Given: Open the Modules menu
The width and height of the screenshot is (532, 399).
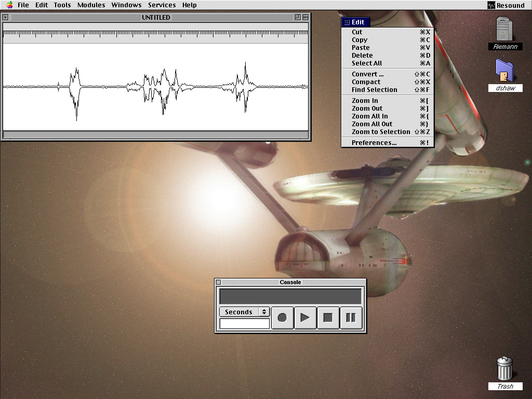Looking at the screenshot, I should coord(91,5).
